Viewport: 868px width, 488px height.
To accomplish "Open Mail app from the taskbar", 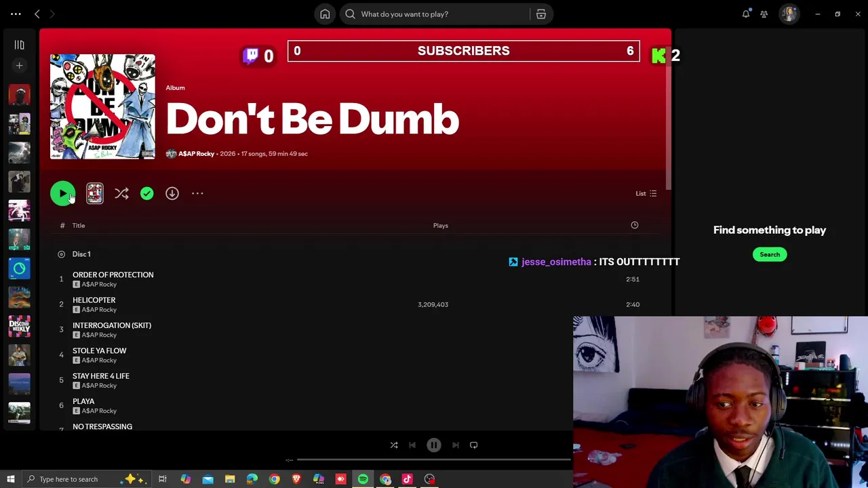I will [208, 479].
